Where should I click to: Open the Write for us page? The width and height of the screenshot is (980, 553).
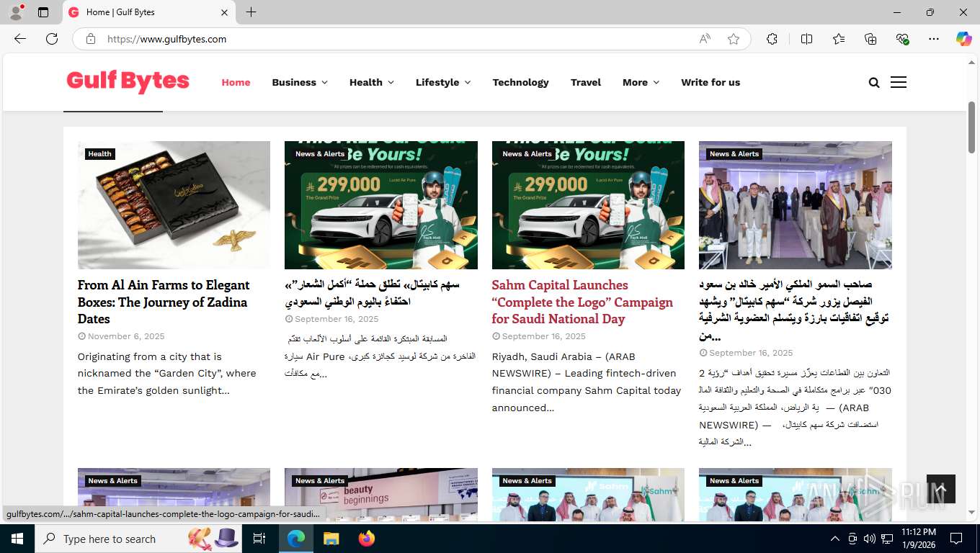point(710,82)
